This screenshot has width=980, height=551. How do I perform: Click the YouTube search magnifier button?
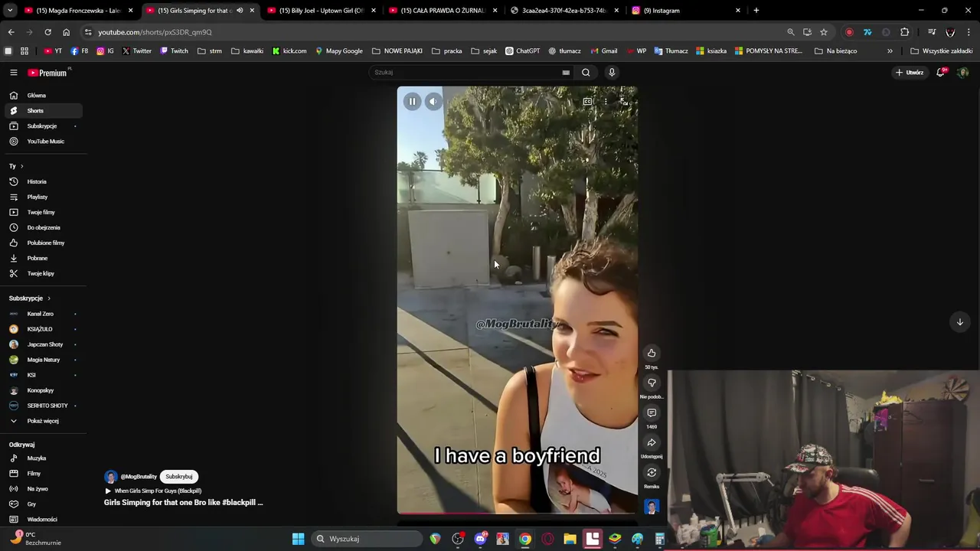click(x=586, y=72)
